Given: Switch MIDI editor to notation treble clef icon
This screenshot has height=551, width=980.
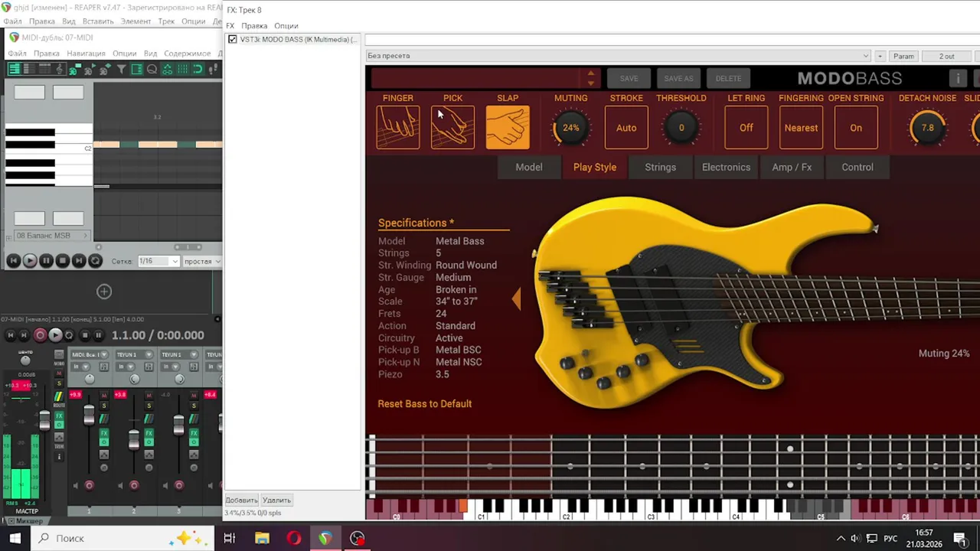Looking at the screenshot, I should coord(60,69).
